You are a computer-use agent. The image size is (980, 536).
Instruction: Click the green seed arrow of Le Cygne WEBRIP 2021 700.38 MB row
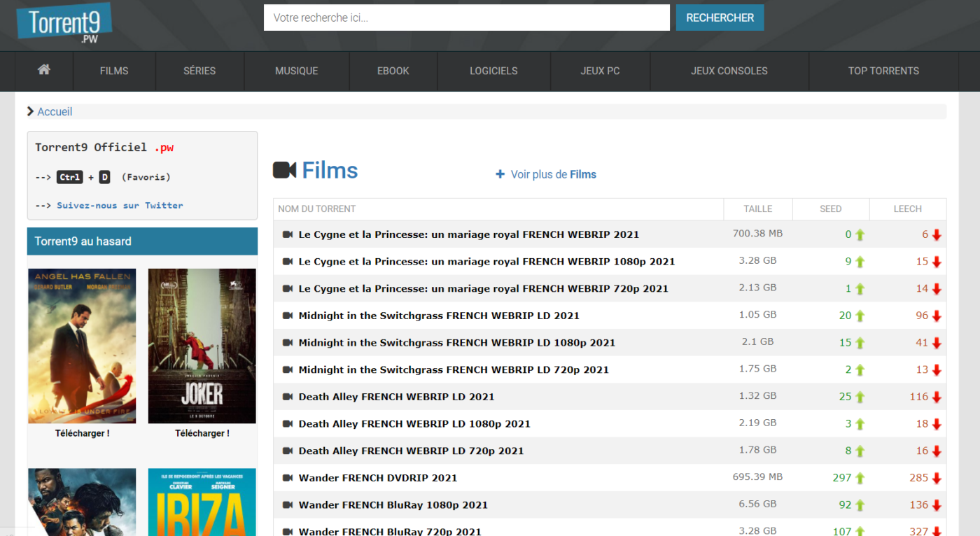pos(860,234)
